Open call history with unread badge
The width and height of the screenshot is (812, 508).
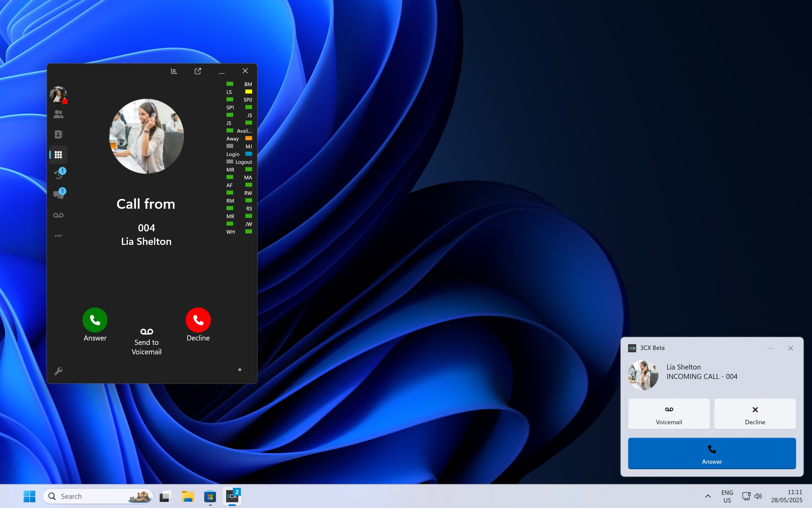tap(58, 174)
